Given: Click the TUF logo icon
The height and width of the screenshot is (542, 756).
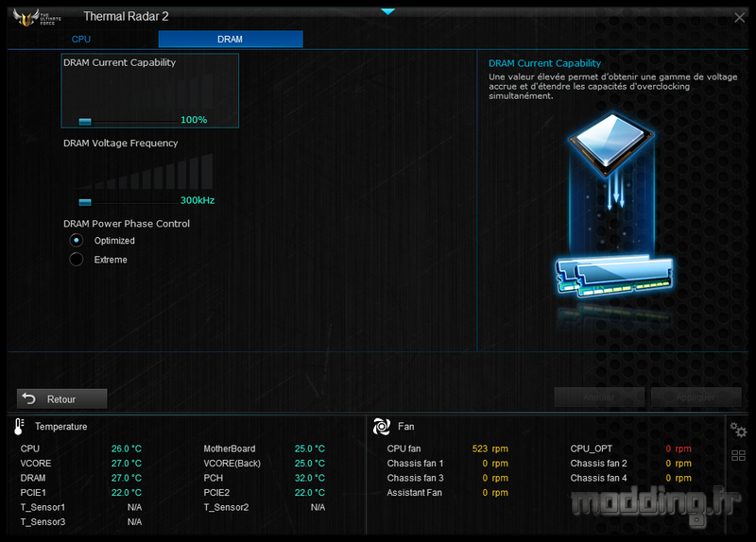Looking at the screenshot, I should (37, 17).
